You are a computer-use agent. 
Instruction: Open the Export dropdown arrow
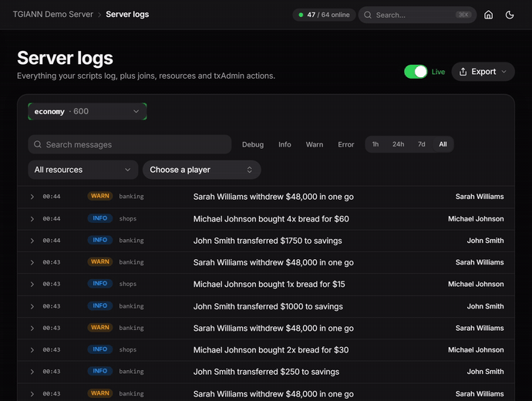(503, 72)
